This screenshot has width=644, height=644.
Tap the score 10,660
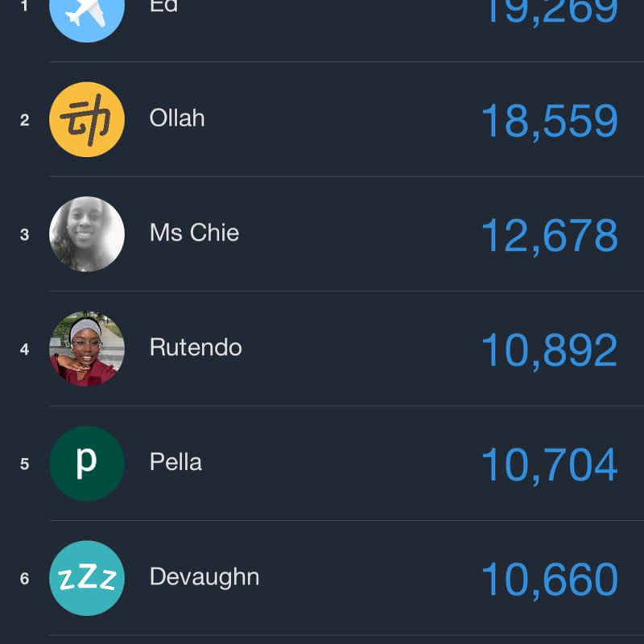coord(549,580)
